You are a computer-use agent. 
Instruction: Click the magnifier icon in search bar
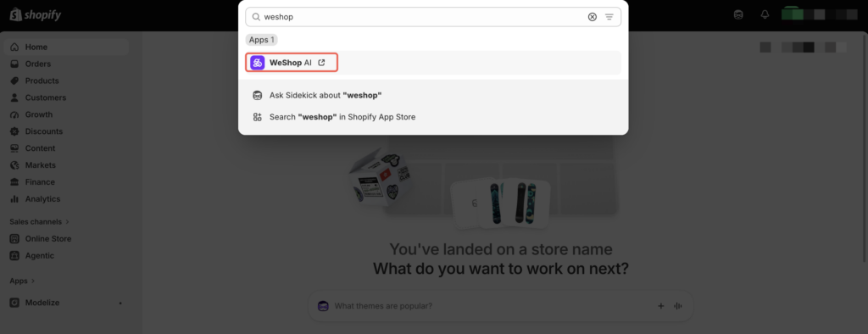point(256,17)
